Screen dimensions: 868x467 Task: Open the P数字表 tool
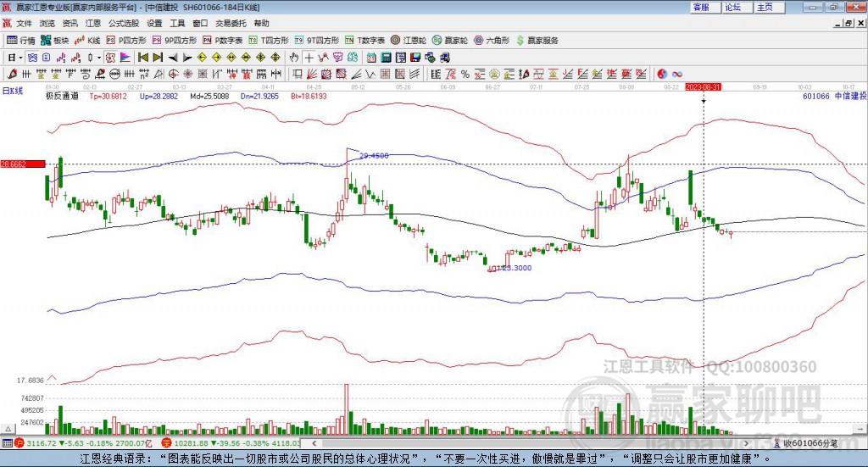point(223,41)
